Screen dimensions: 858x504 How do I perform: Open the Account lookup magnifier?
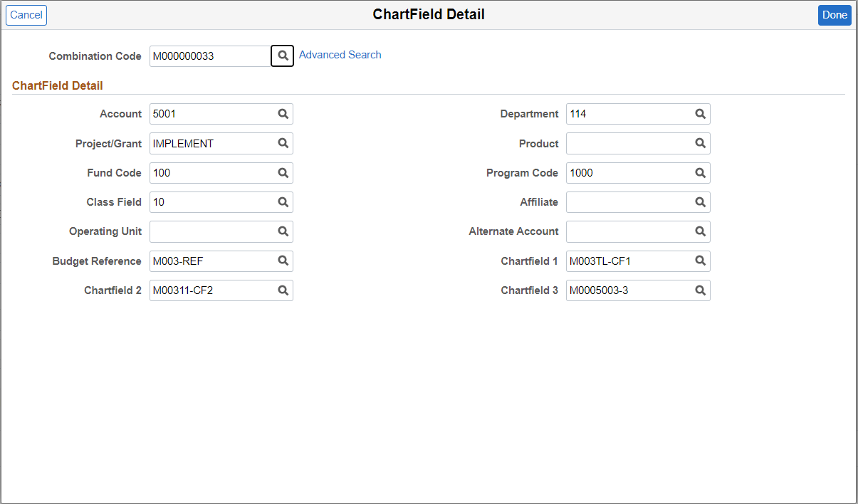point(283,114)
